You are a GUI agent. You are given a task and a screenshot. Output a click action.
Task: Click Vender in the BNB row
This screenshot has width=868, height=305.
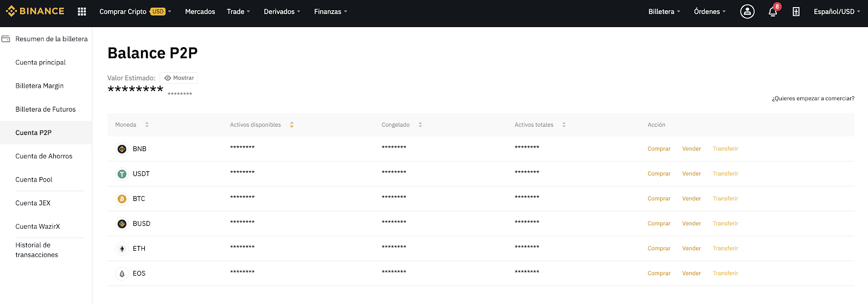coord(692,149)
